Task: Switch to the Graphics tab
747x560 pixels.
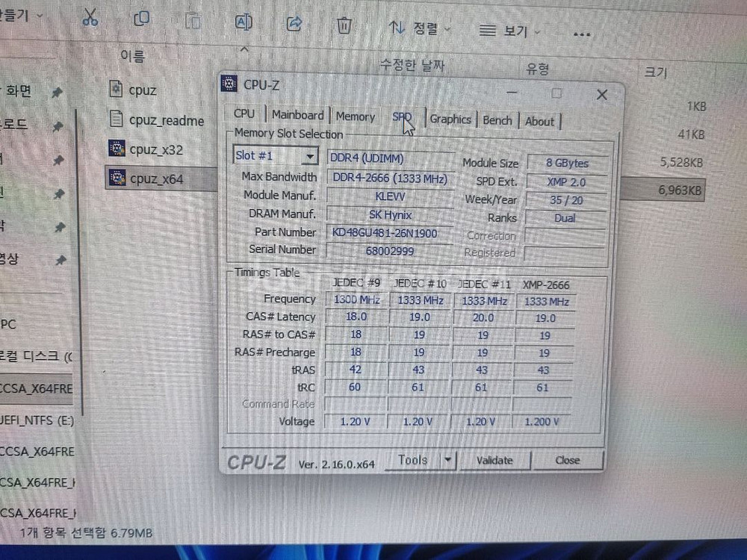Action: pos(450,119)
